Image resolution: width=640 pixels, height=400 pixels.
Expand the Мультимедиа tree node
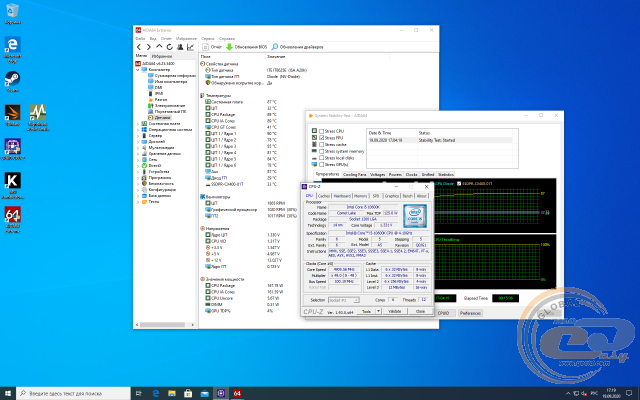click(138, 147)
